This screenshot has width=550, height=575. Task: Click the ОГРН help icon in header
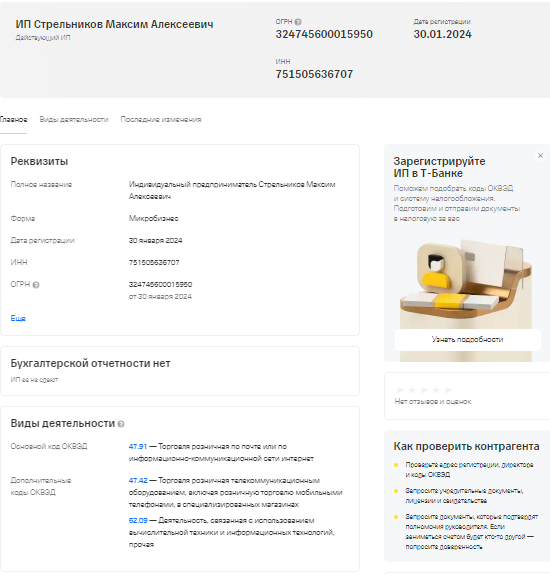298,22
